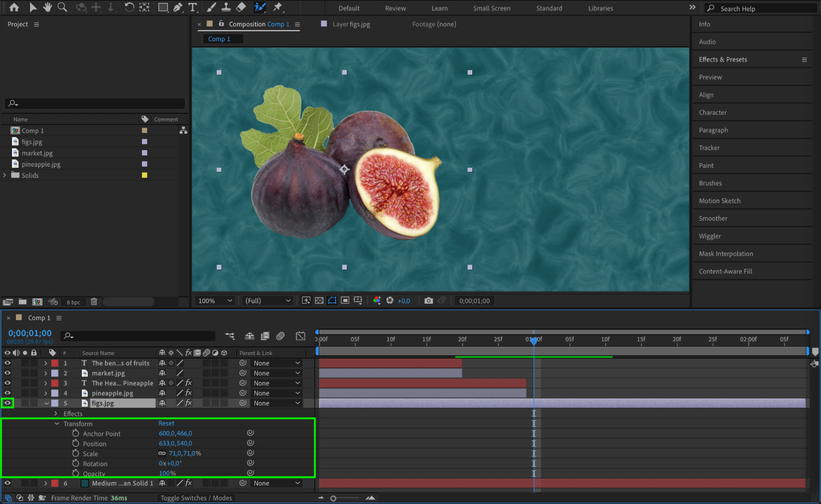Viewport: 821px width, 504px height.
Task: Switch to the Learn workspace
Action: point(439,8)
